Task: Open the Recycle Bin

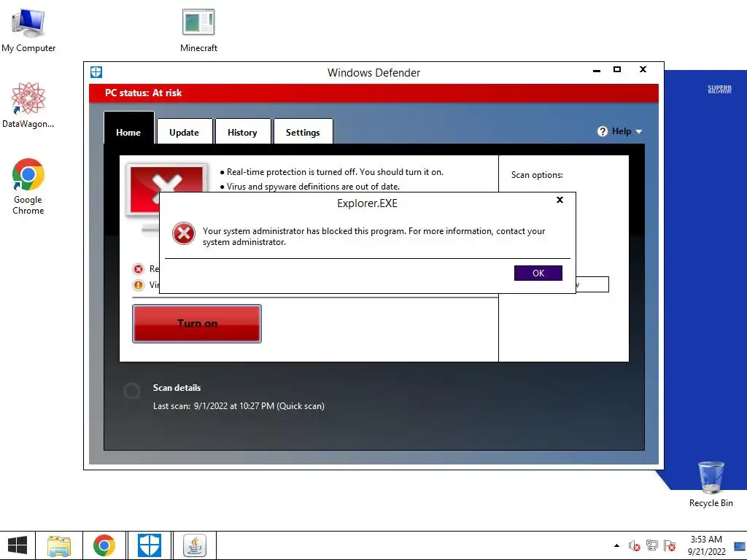Action: pyautogui.click(x=711, y=484)
